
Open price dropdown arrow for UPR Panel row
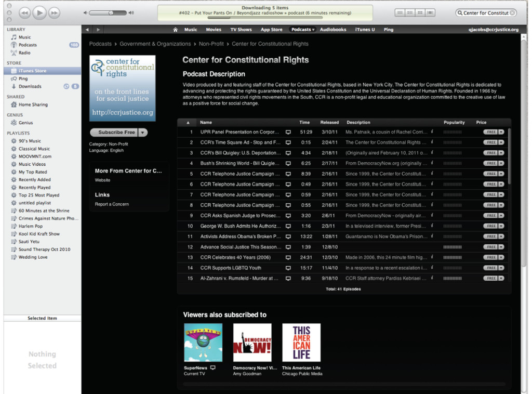(x=501, y=132)
